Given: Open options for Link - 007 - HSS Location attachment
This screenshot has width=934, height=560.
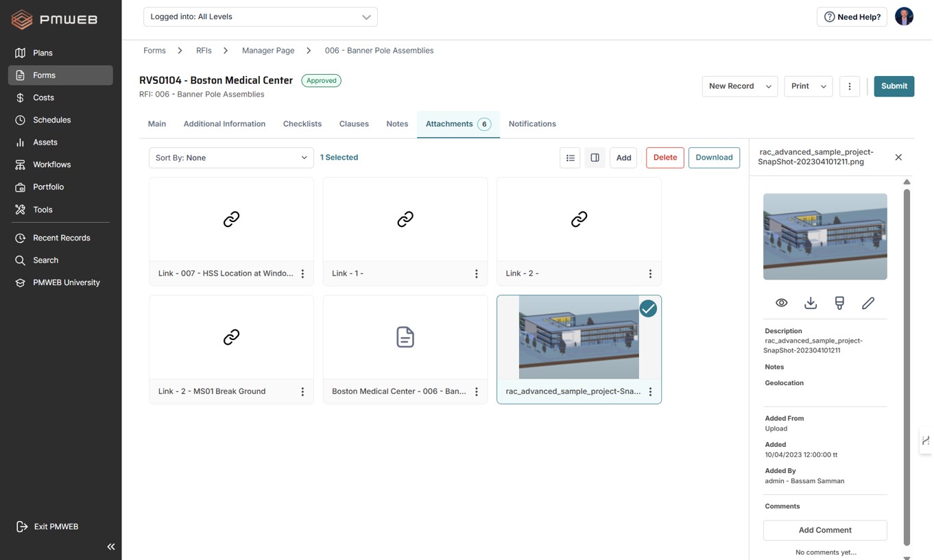Looking at the screenshot, I should pos(302,273).
